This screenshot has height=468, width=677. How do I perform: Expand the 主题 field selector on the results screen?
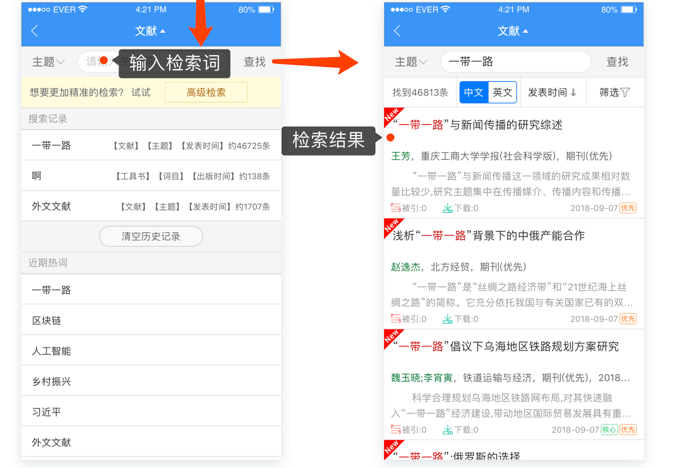click(411, 62)
